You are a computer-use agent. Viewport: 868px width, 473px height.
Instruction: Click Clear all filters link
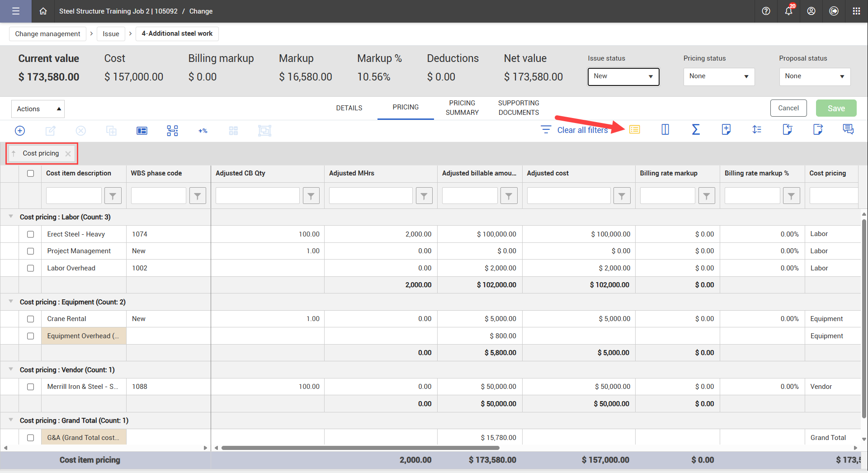point(582,130)
